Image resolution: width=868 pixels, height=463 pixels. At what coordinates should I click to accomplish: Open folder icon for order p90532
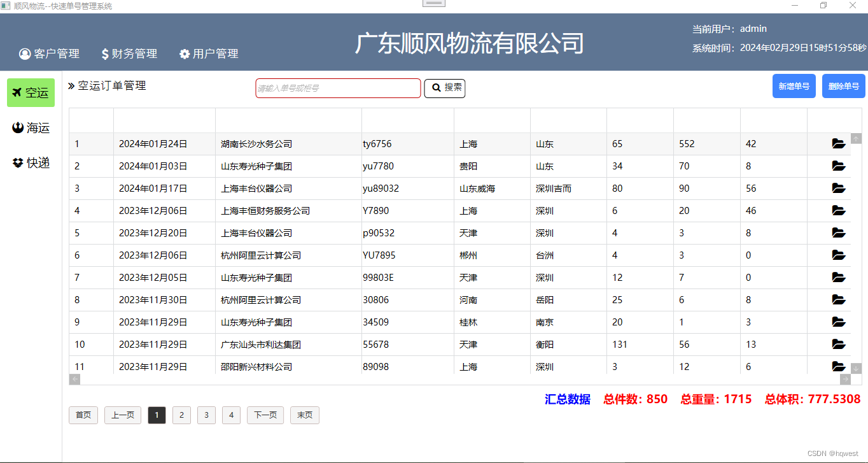(x=839, y=233)
